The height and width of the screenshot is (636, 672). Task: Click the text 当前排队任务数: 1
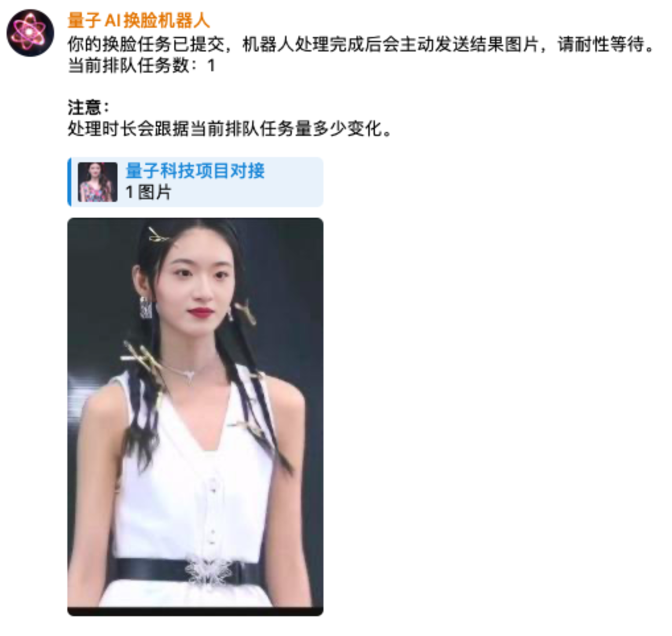(x=141, y=66)
